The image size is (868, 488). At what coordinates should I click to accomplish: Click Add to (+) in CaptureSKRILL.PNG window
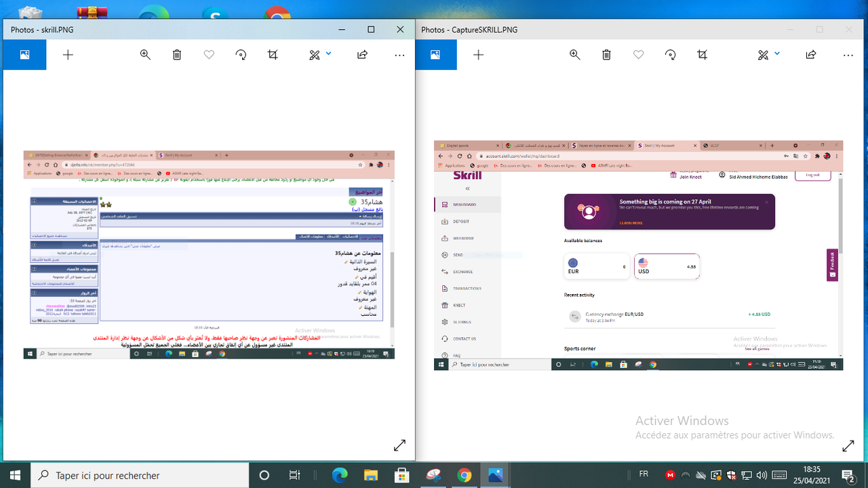(x=479, y=55)
